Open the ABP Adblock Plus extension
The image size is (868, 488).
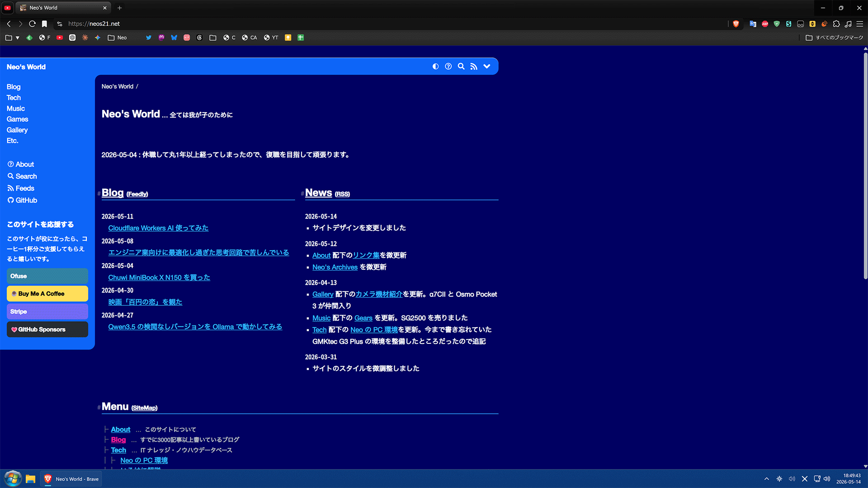pyautogui.click(x=765, y=23)
